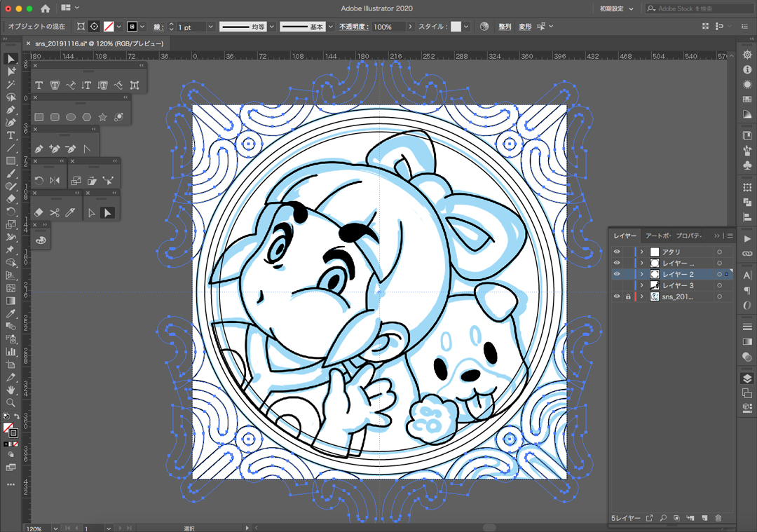The width and height of the screenshot is (757, 532).
Task: Hide the sns_201 layer
Action: 617,296
